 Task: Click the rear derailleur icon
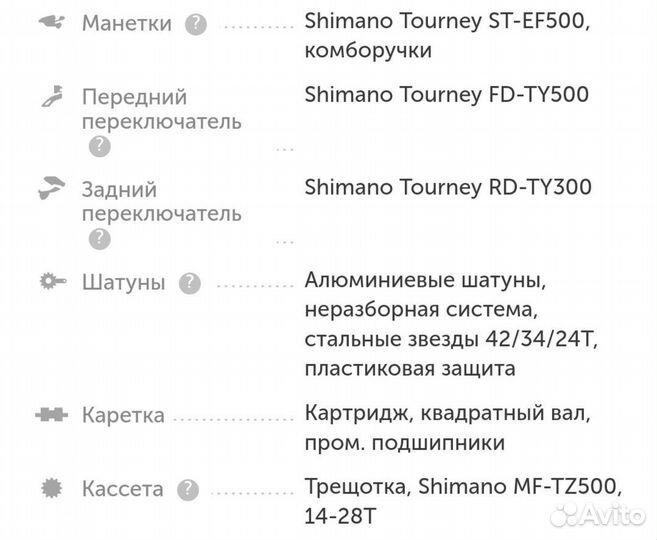[49, 187]
